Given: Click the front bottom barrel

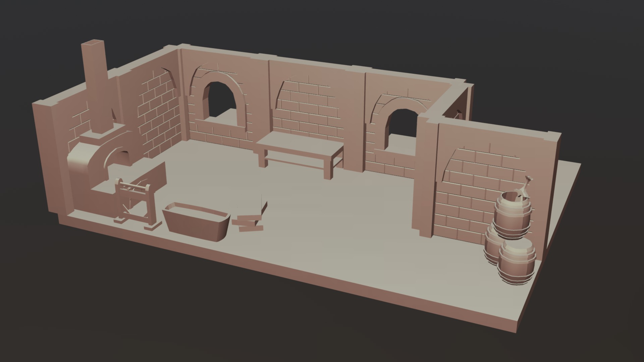Looking at the screenshot, I should click(517, 261).
